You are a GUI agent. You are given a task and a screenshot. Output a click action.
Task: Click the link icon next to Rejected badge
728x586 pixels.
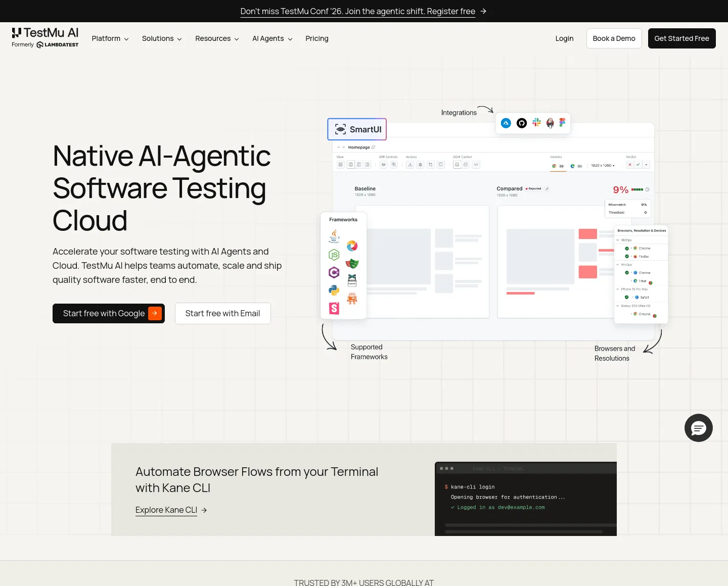[x=547, y=189]
